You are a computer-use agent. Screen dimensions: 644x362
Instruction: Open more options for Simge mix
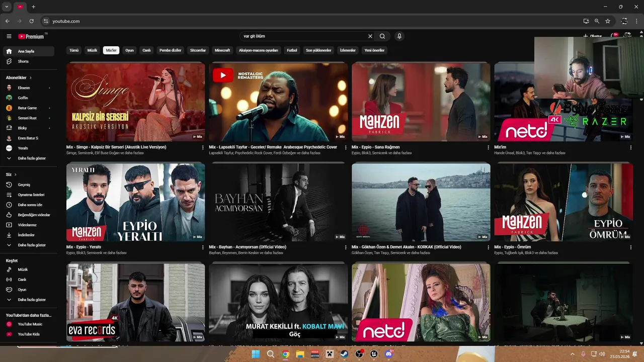click(203, 147)
